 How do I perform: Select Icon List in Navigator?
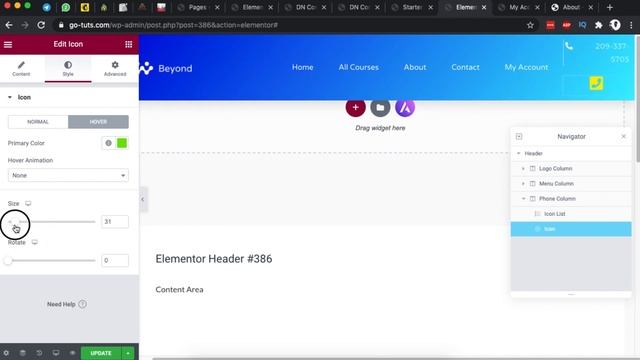coord(571,214)
